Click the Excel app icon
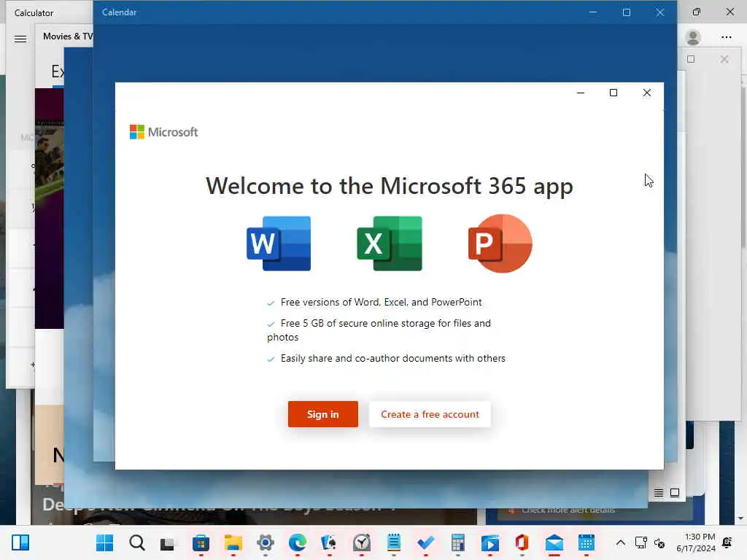Image resolution: width=747 pixels, height=560 pixels. pos(390,244)
